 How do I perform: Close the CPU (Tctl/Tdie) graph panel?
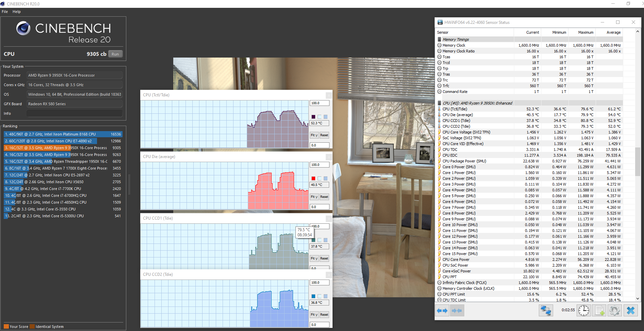point(328,95)
